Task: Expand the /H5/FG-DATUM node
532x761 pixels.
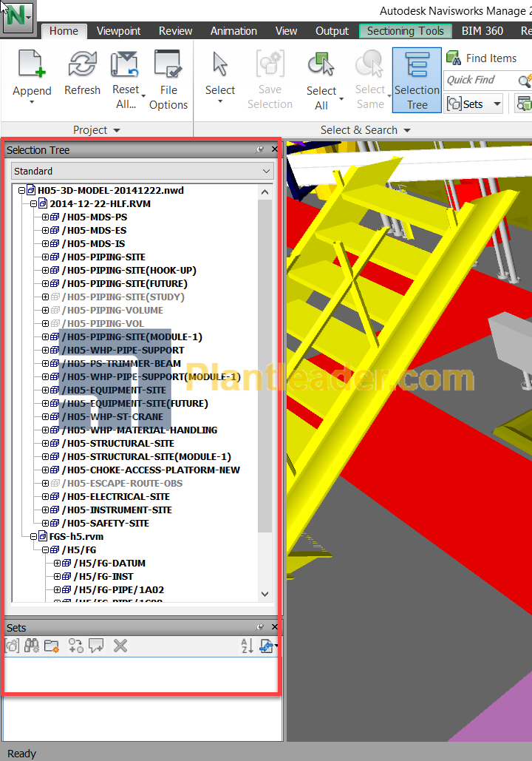Action: point(57,563)
